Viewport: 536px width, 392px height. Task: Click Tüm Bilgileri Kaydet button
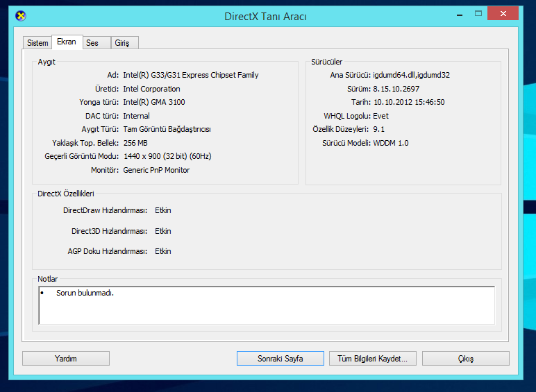(373, 359)
